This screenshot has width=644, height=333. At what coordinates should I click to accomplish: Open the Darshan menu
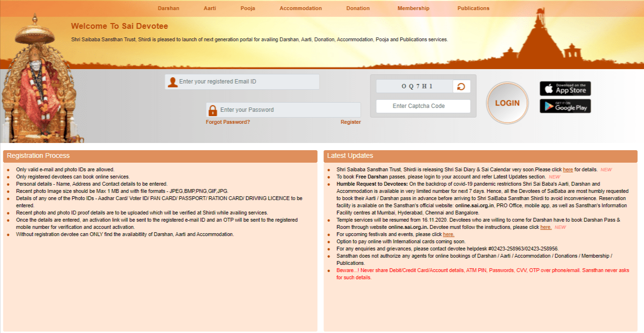[x=168, y=8]
